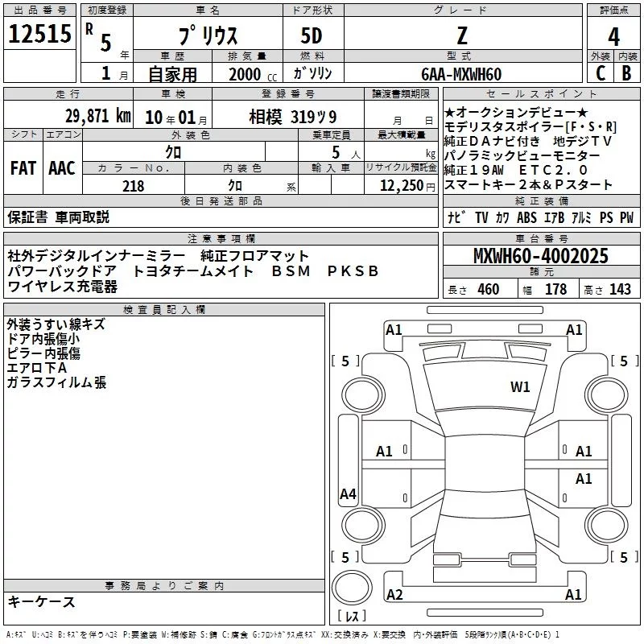The image size is (644, 644).
Task: Click スマートキー2本&Pスタート line
Action: 528,185
